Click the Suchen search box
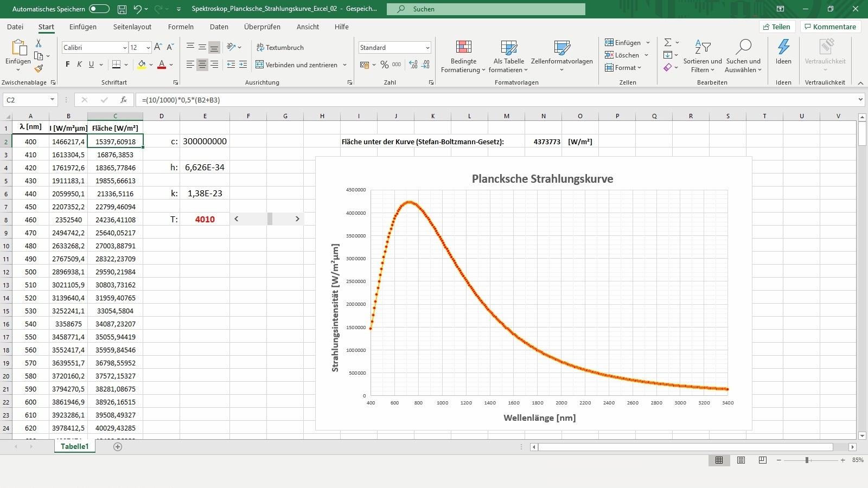Viewport: 868px width, 488px height. point(486,9)
